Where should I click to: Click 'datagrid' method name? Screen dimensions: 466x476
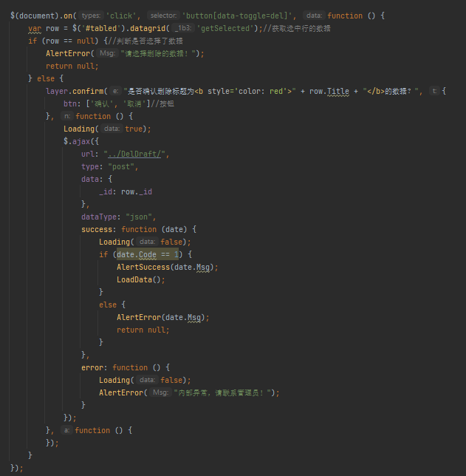click(148, 29)
